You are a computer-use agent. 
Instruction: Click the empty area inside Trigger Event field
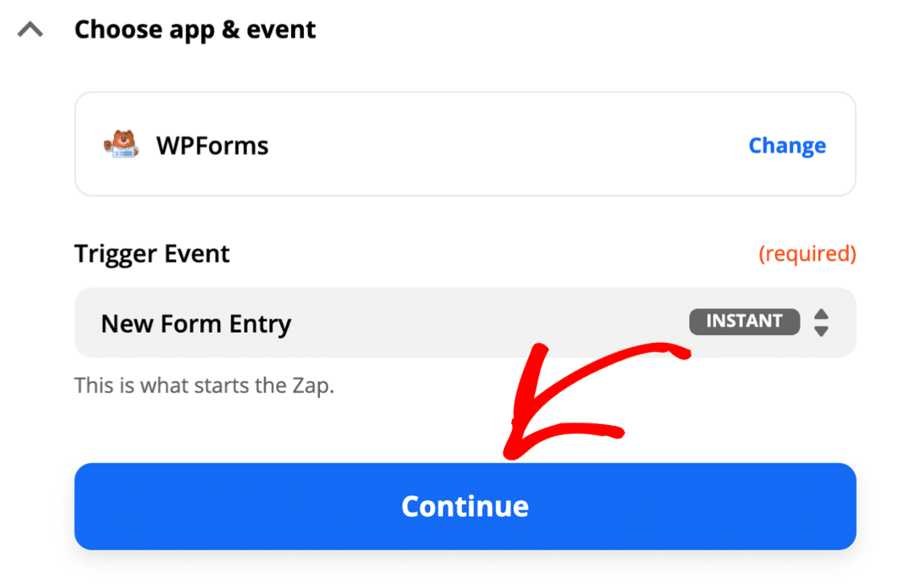point(486,323)
